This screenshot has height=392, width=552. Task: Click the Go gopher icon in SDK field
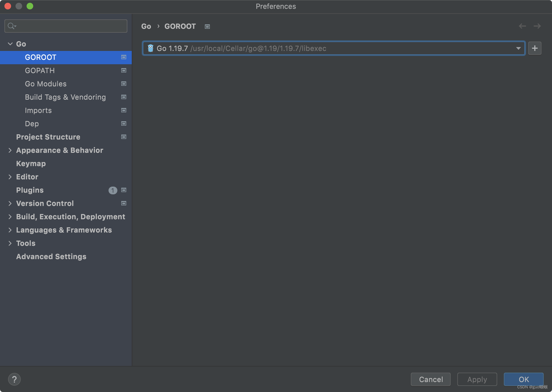coord(150,48)
